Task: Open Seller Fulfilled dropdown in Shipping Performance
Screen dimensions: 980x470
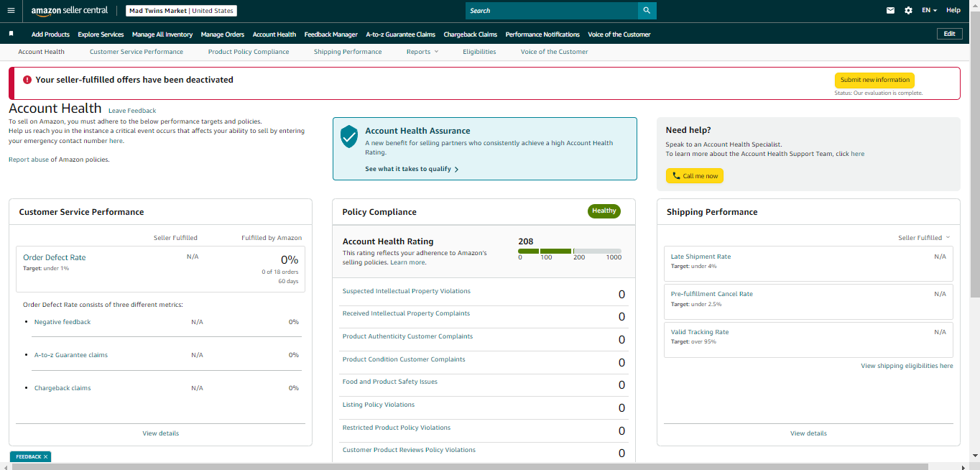Action: [924, 238]
